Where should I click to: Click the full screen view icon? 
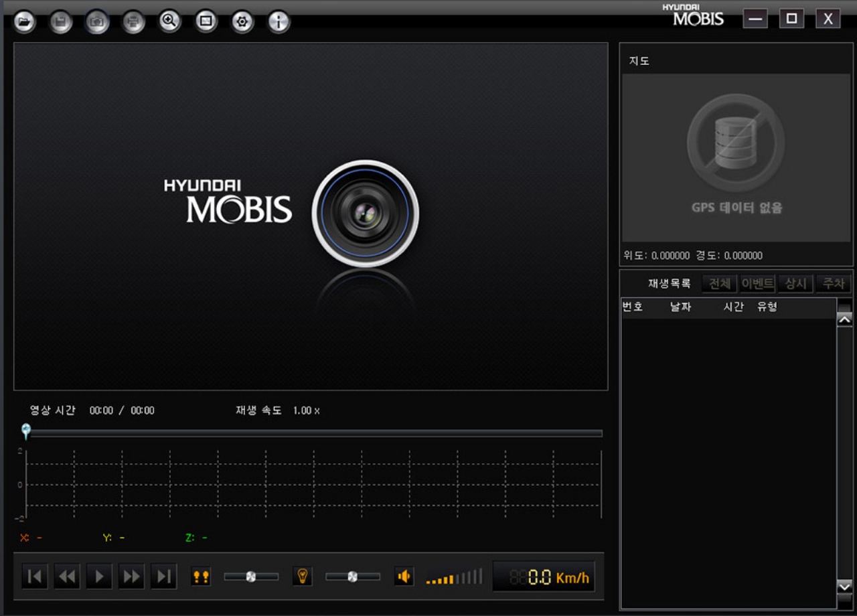206,21
